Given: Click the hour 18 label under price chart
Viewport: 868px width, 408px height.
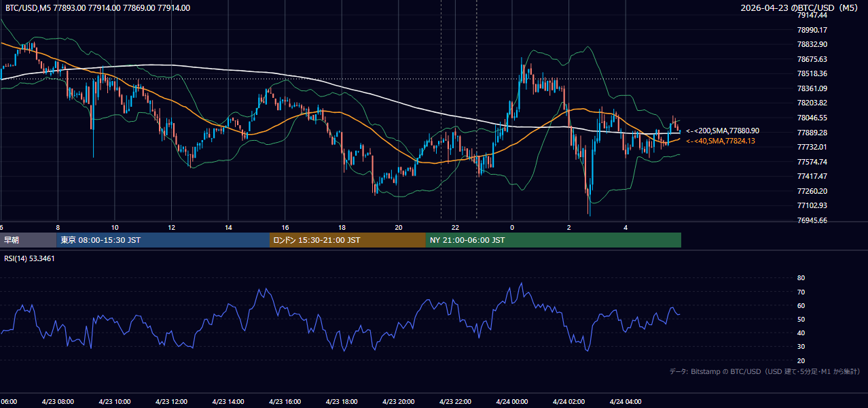Looking at the screenshot, I should click(x=342, y=227).
